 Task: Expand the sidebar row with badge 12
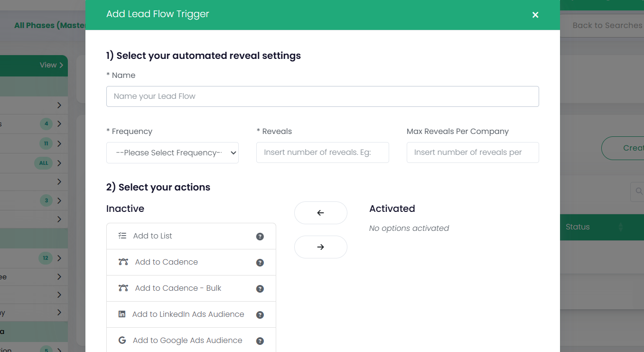click(59, 258)
